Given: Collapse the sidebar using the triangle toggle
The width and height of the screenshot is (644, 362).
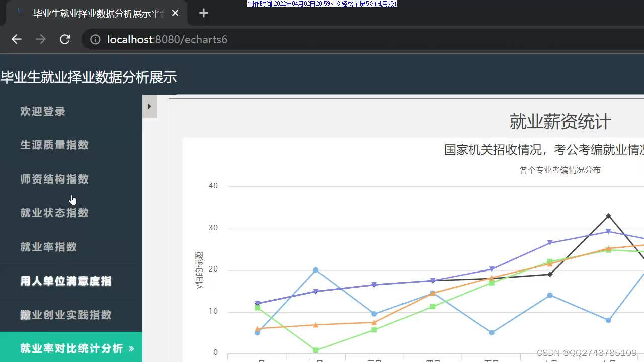Looking at the screenshot, I should [149, 106].
